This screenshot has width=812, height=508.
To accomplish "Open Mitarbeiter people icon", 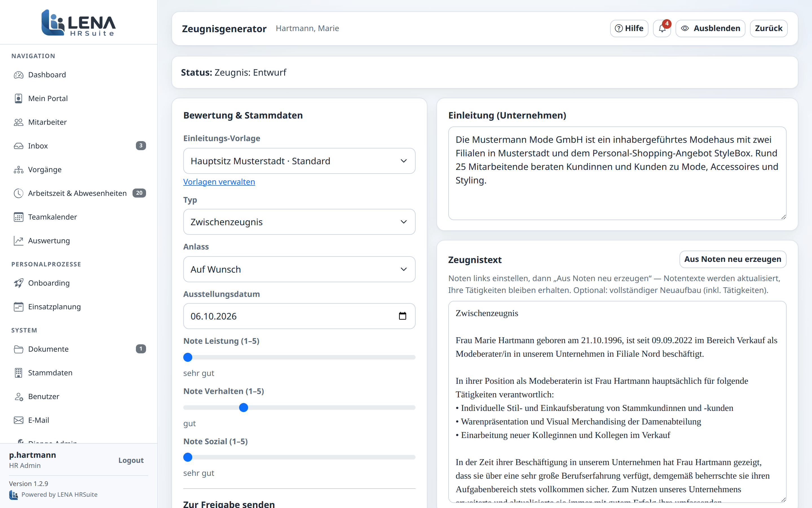I will click(18, 122).
